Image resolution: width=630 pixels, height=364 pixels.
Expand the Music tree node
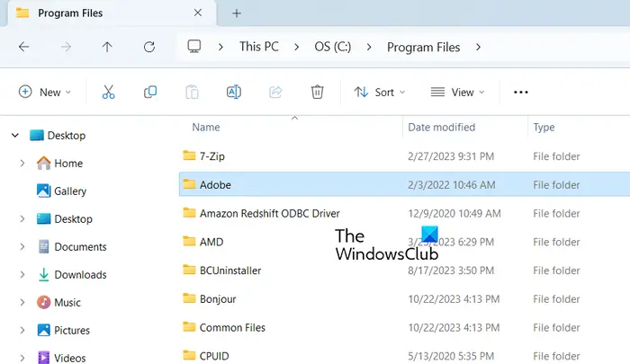(22, 302)
